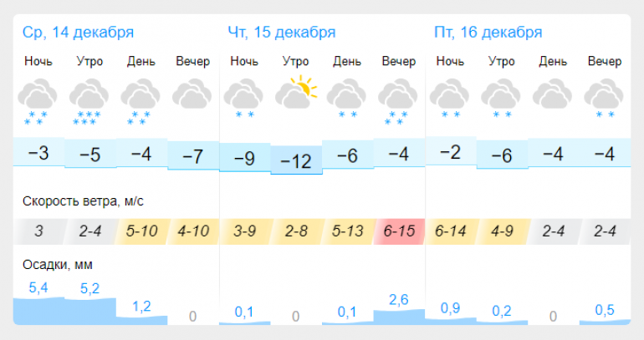Open the Ср, 14 декабря forecast link
This screenshot has height=340, width=644.
[78, 33]
